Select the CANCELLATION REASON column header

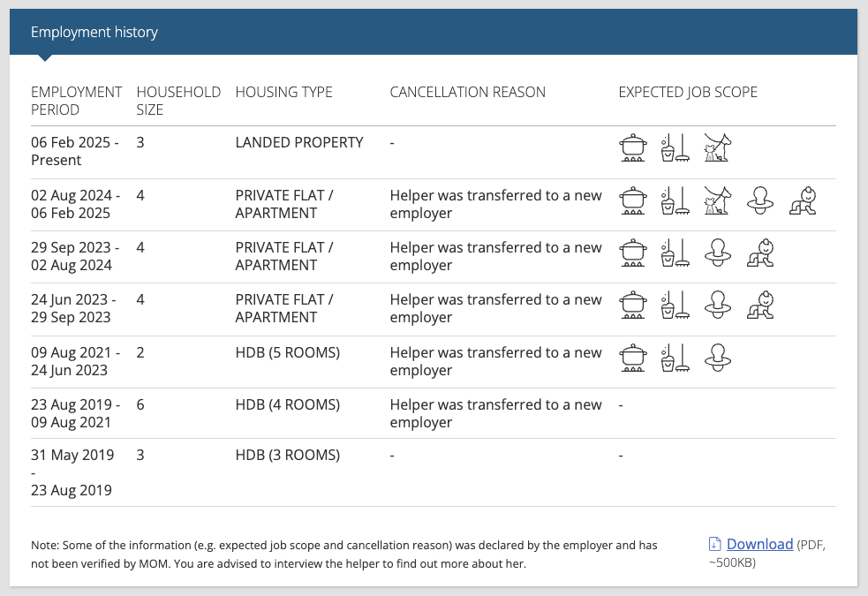[x=468, y=92]
